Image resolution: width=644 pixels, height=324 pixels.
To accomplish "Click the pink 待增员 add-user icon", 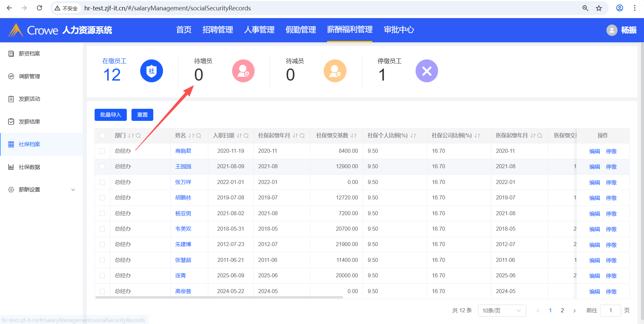I will coord(243,71).
